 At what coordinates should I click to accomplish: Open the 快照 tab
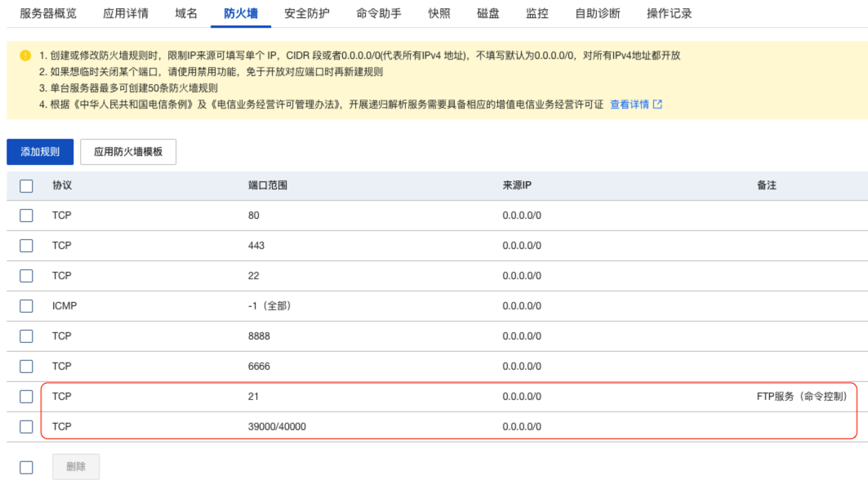(439, 14)
